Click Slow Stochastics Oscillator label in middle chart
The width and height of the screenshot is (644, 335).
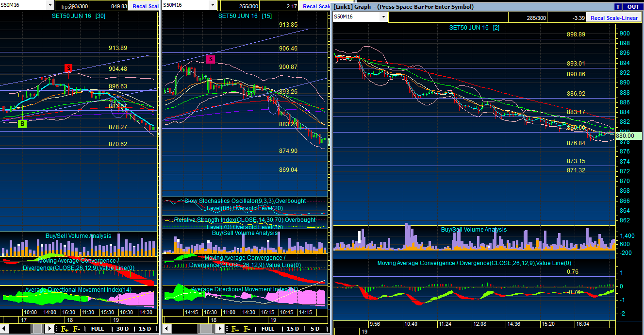point(245,204)
